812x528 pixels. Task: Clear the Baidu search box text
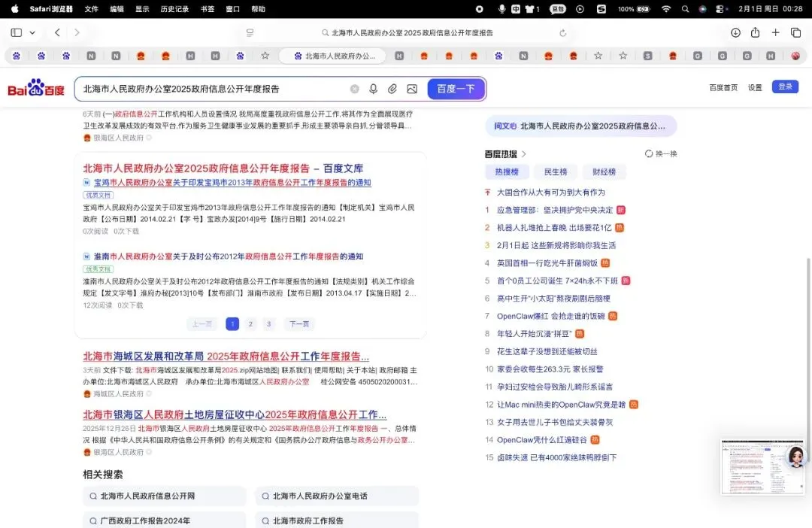(354, 89)
